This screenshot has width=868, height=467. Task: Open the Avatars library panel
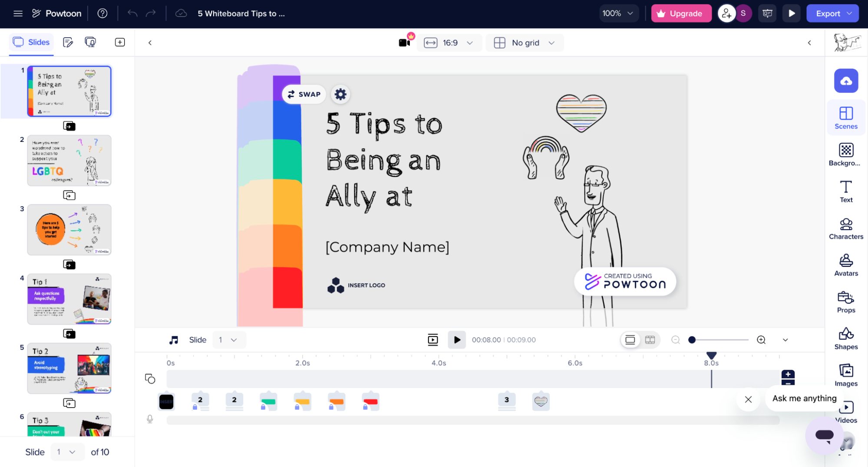point(846,265)
